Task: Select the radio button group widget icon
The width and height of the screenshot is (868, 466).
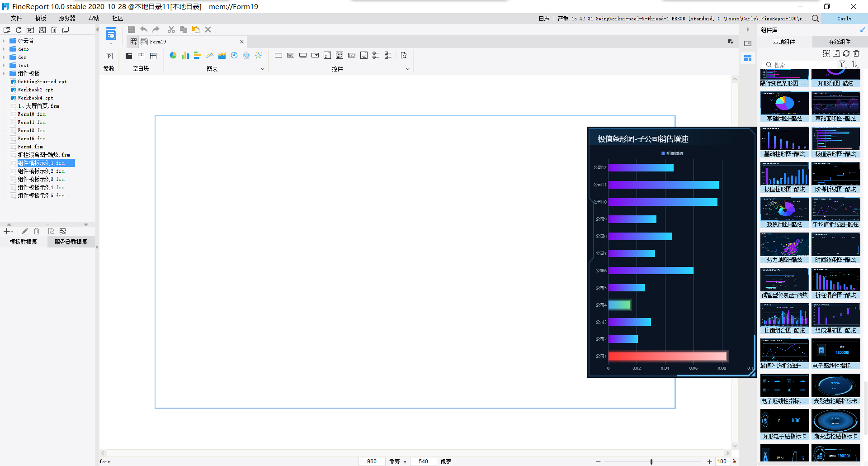Action: tap(376, 55)
